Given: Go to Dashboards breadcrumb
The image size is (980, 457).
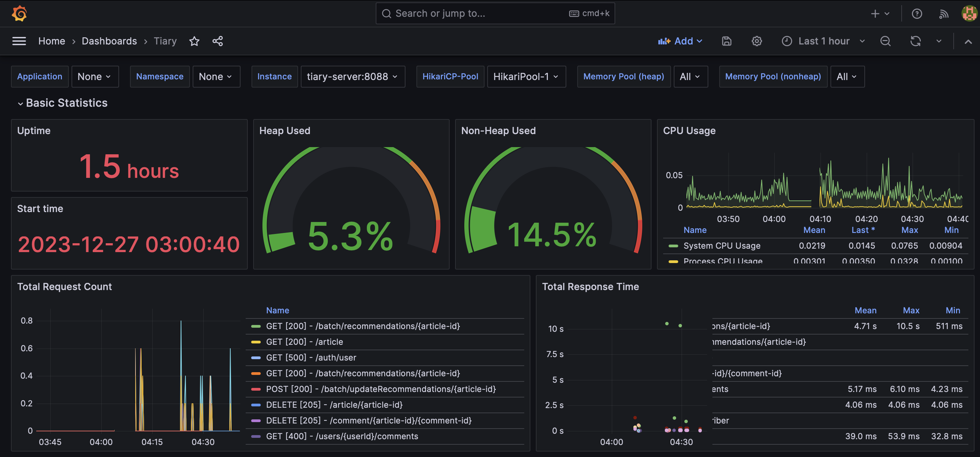Looking at the screenshot, I should click(109, 41).
